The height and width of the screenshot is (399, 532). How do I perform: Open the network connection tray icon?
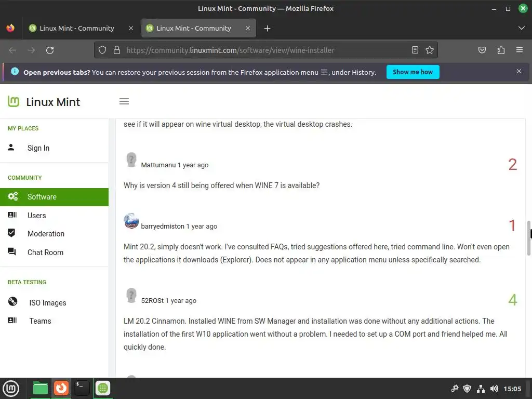481,389
